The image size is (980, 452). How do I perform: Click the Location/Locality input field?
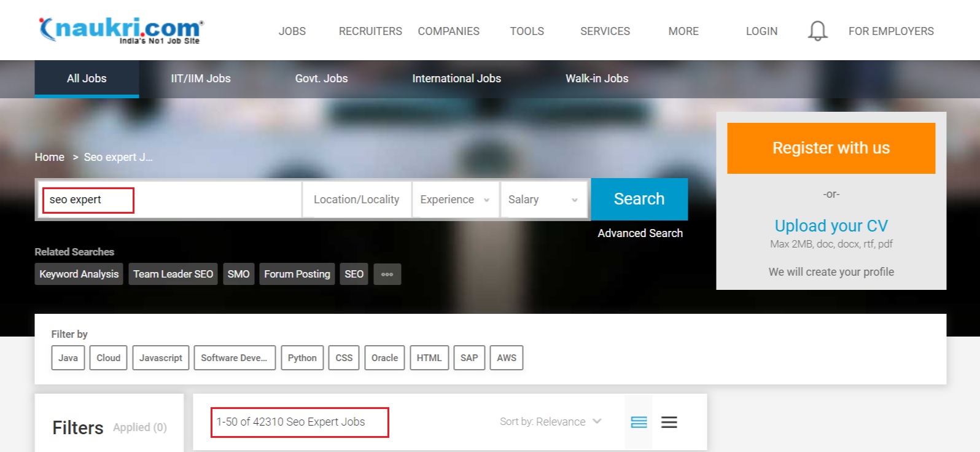[x=356, y=200]
